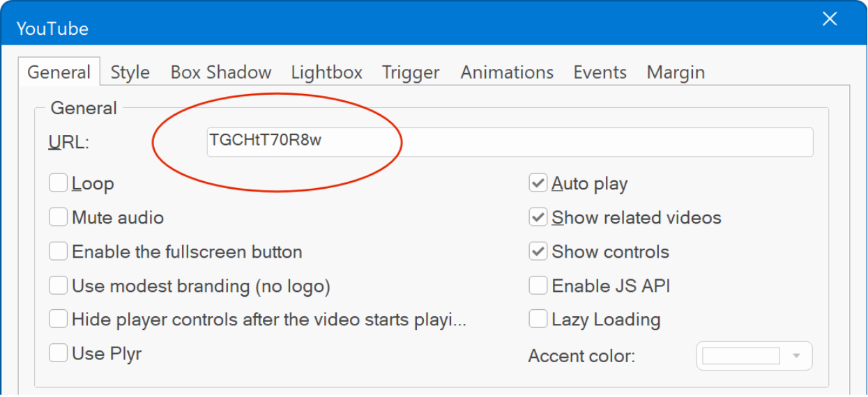Toggle Hide player controls checkbox
The width and height of the screenshot is (868, 397).
59,320
